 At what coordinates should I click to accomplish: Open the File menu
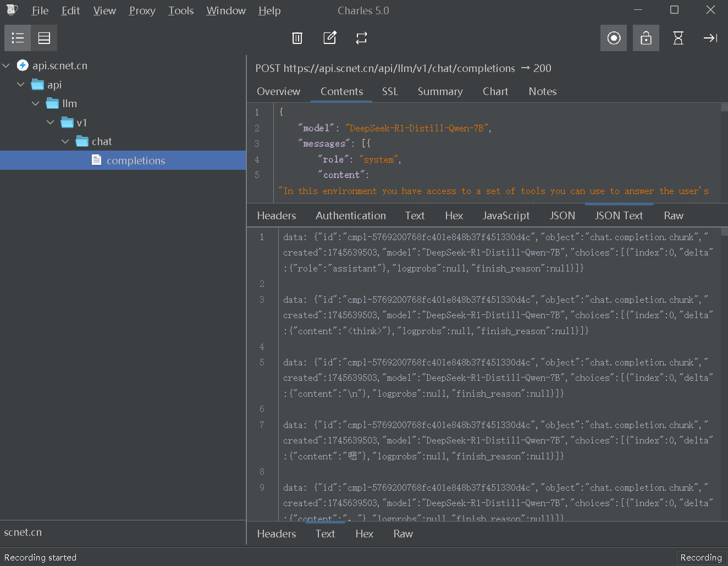click(x=40, y=10)
